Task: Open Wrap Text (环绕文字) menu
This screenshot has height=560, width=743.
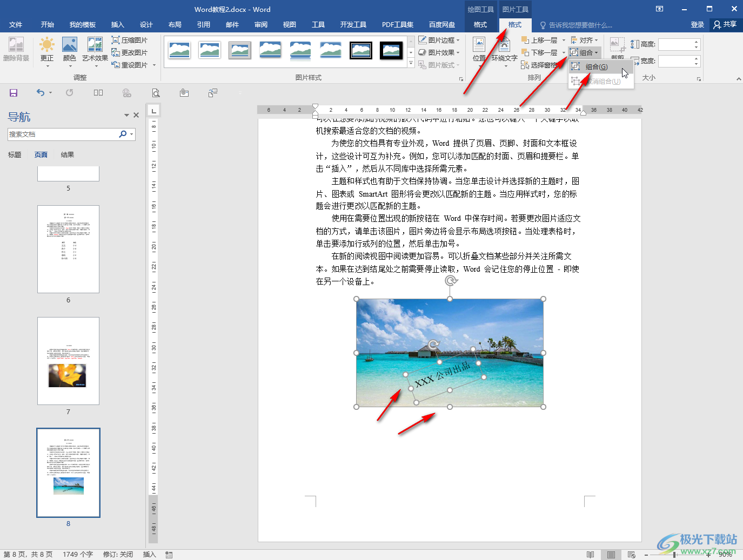Action: pyautogui.click(x=504, y=52)
